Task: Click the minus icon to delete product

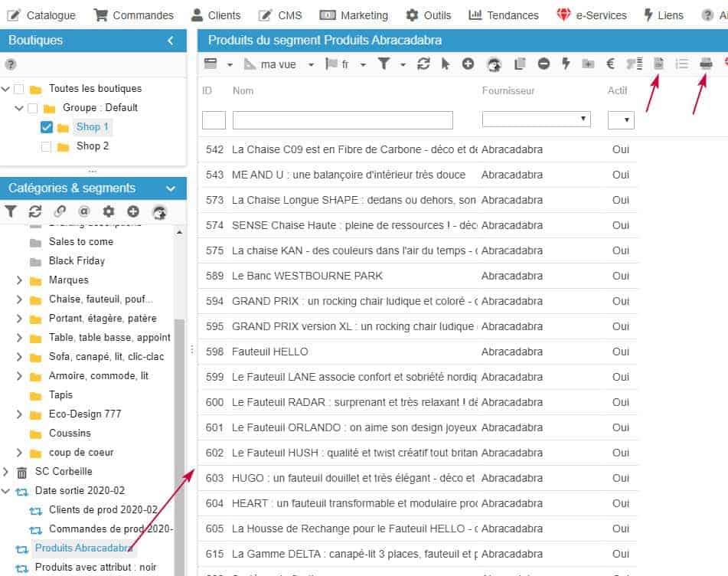Action: [x=544, y=64]
